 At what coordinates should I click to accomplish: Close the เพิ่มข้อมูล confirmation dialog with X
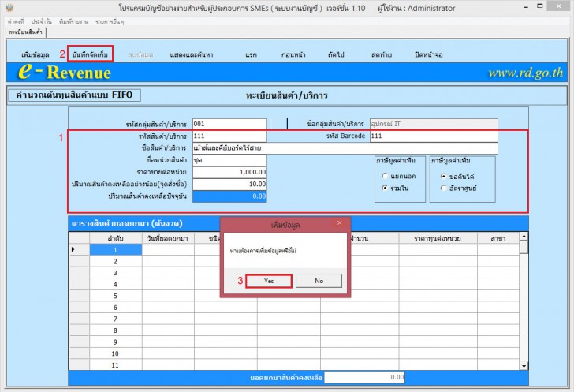pos(339,222)
